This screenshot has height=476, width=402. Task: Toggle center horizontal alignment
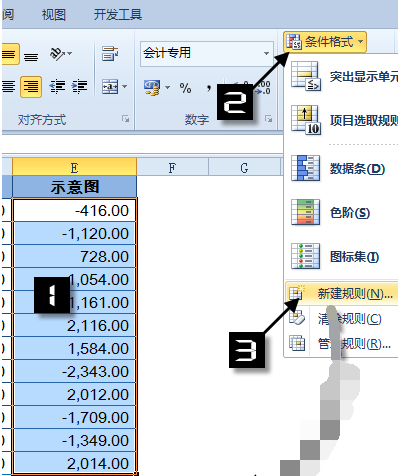[9, 87]
